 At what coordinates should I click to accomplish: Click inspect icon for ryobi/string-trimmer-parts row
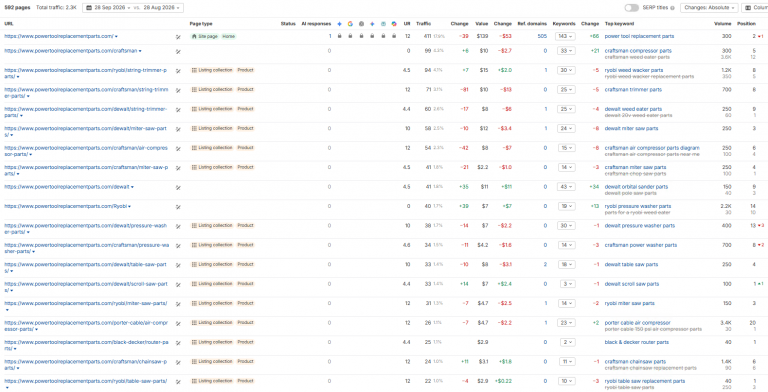[178, 71]
